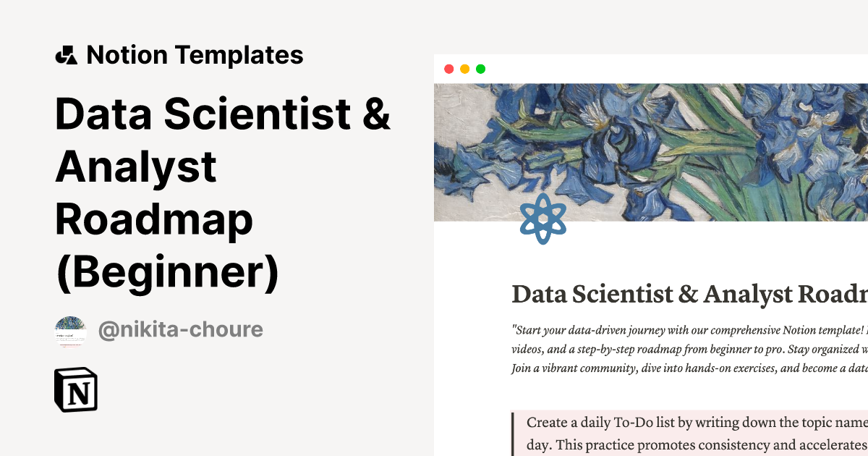Click the dark left border of the callout

(513, 433)
